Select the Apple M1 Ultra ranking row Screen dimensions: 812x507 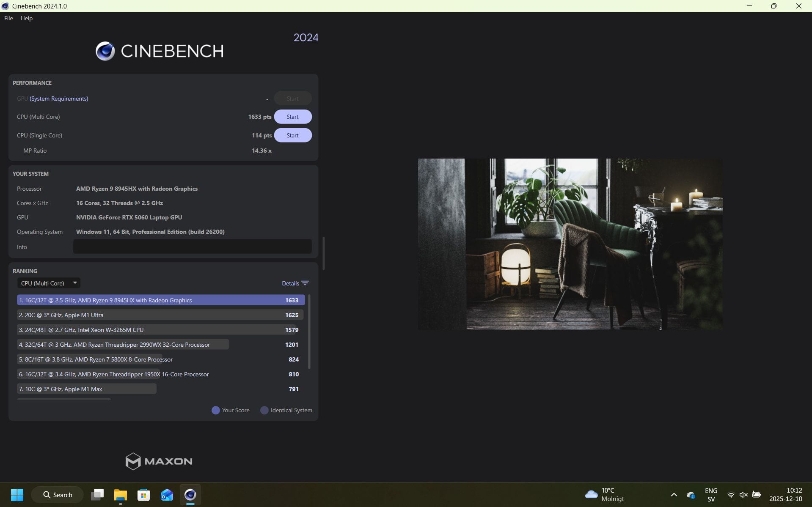161,315
